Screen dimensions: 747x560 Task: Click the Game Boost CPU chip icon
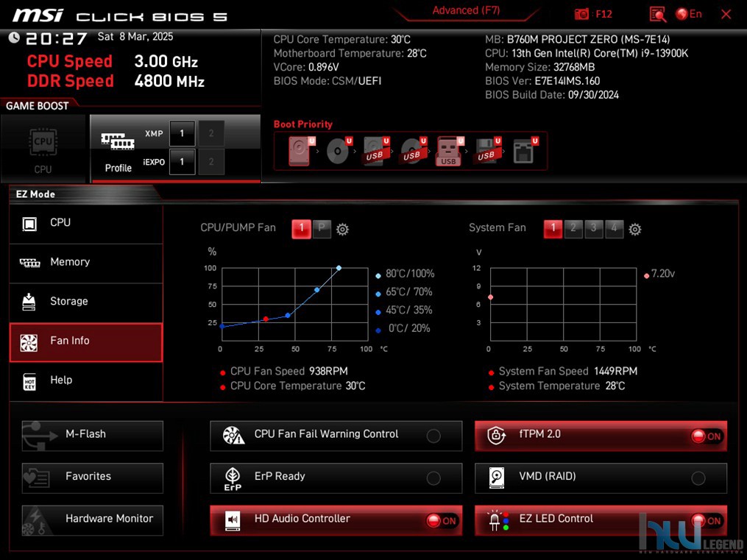pos(43,141)
